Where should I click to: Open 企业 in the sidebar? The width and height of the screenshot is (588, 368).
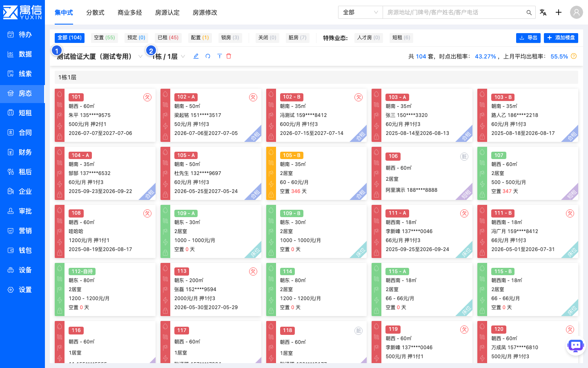(x=22, y=191)
